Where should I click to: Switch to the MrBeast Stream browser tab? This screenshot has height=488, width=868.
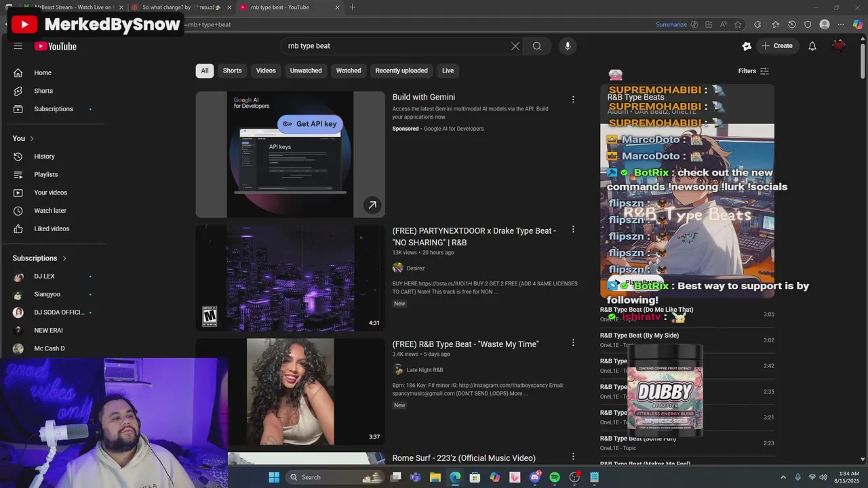pos(73,7)
